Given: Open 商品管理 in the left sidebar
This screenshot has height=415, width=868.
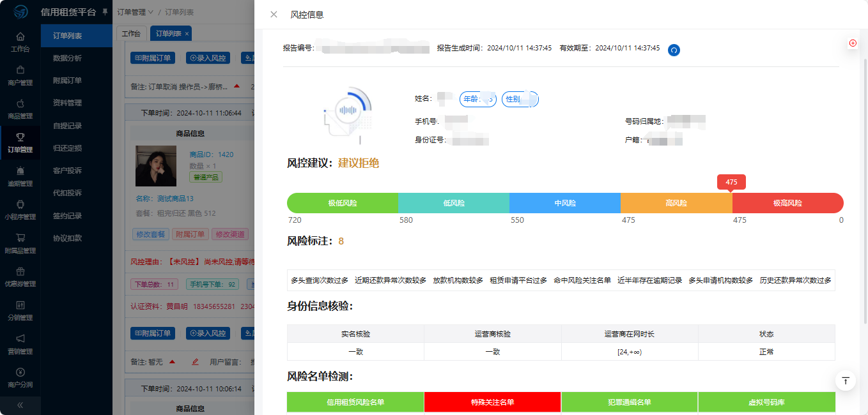Looking at the screenshot, I should (x=20, y=109).
